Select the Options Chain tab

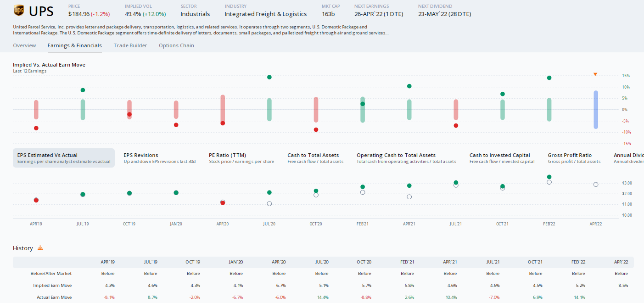[x=176, y=45]
